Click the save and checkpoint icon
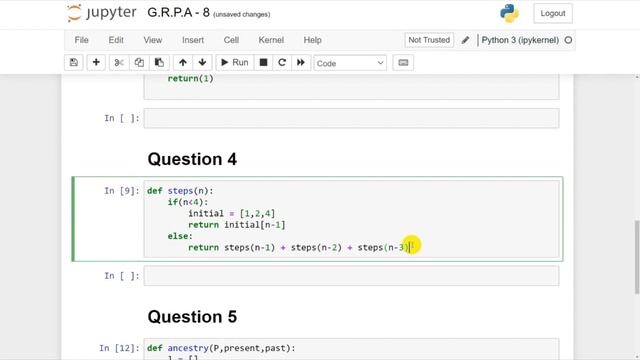The width and height of the screenshot is (640, 360). [x=74, y=62]
